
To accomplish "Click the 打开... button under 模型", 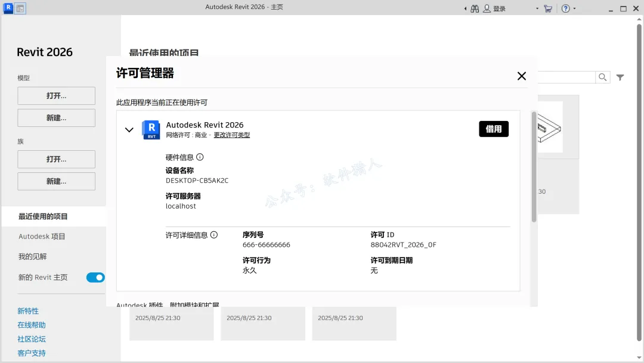I will (56, 96).
